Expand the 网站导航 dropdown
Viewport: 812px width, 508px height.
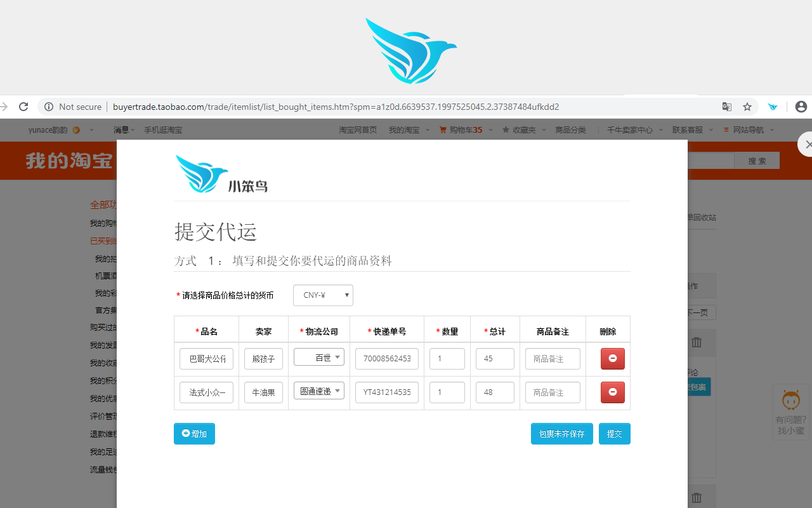click(x=749, y=130)
